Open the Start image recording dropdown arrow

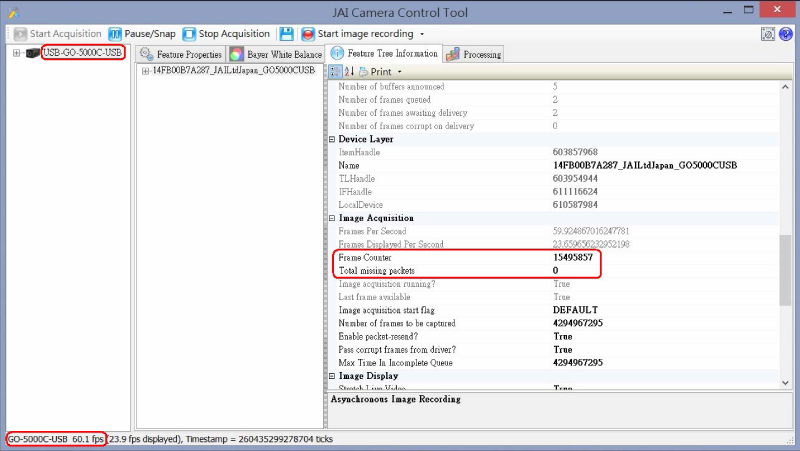point(422,34)
